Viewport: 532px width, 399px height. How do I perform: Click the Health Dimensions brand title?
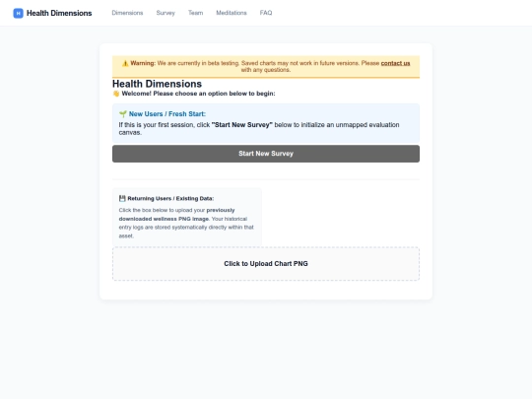pyautogui.click(x=59, y=13)
